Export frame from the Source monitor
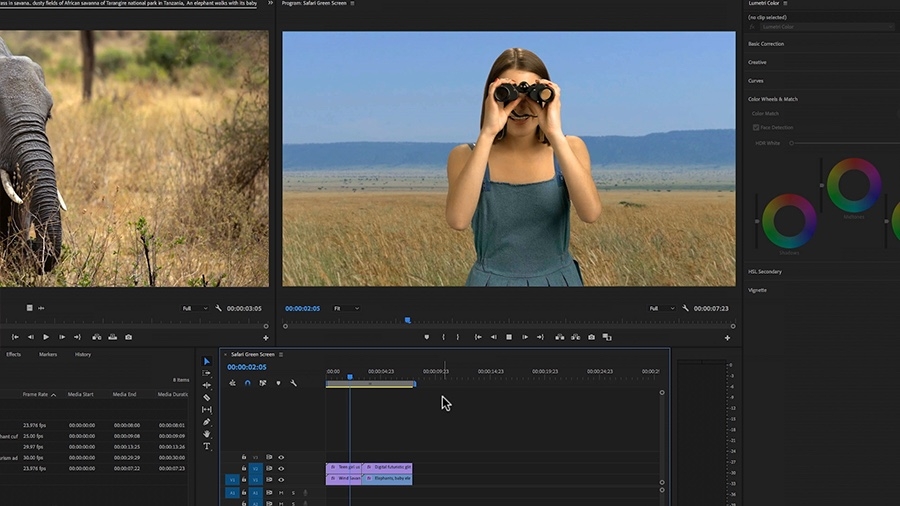The width and height of the screenshot is (900, 506). pos(129,337)
